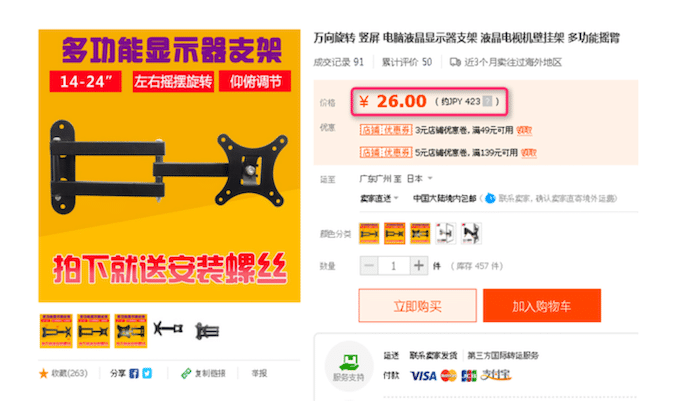
Task: Click the green service support icon
Action: coord(349,362)
